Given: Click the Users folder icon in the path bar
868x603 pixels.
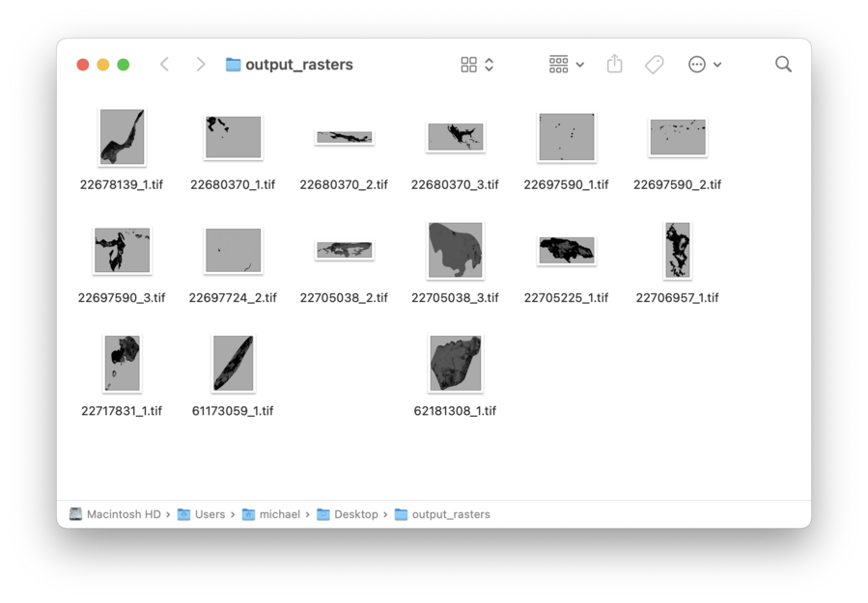Looking at the screenshot, I should tap(182, 514).
